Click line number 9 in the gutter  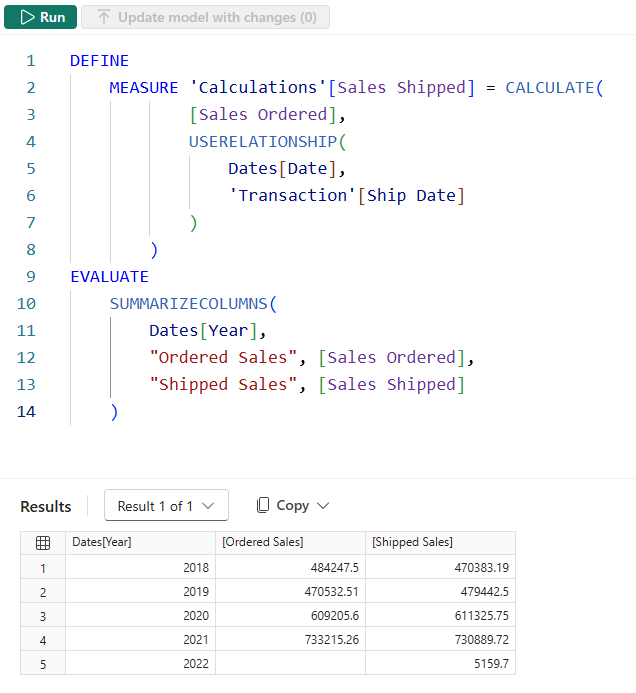coord(31,277)
